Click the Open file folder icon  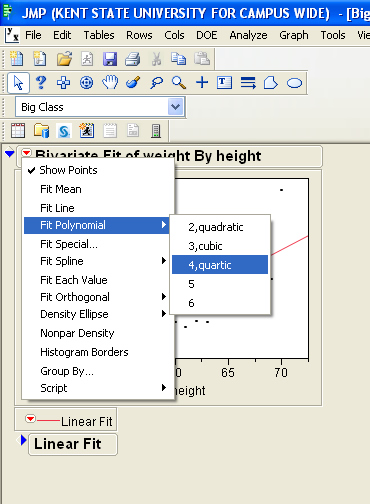pos(64,59)
